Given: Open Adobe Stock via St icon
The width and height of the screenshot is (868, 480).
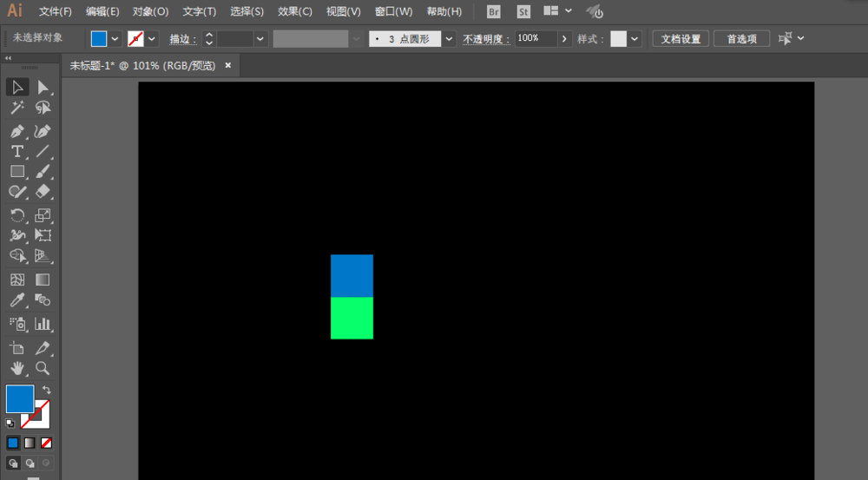Looking at the screenshot, I should (523, 11).
